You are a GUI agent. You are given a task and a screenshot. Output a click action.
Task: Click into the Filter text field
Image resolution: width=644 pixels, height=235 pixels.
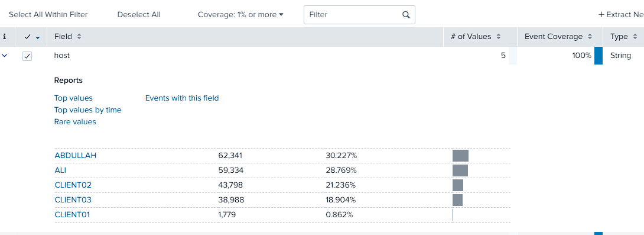tap(353, 15)
